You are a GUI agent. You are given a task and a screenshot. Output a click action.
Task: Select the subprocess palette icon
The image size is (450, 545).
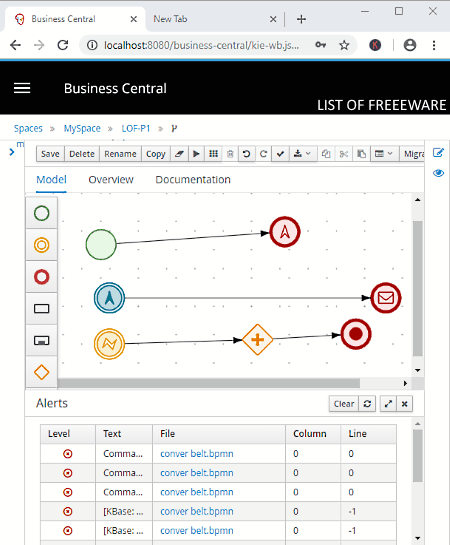pyautogui.click(x=42, y=340)
